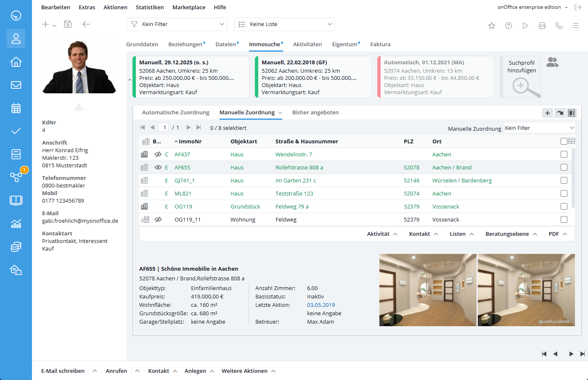Click the first property photo thumbnail
The image size is (588, 380).
[428, 290]
